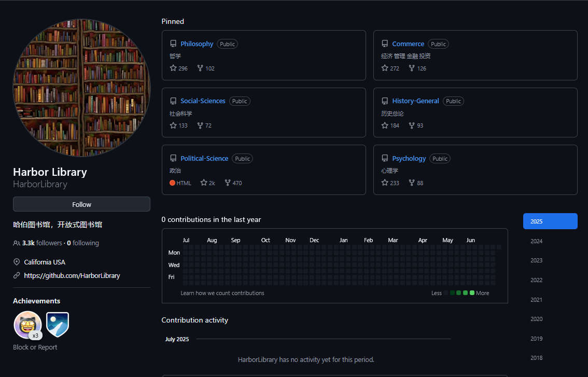The width and height of the screenshot is (588, 377).
Task: View Political-Science's 2k stars
Action: pyautogui.click(x=208, y=183)
